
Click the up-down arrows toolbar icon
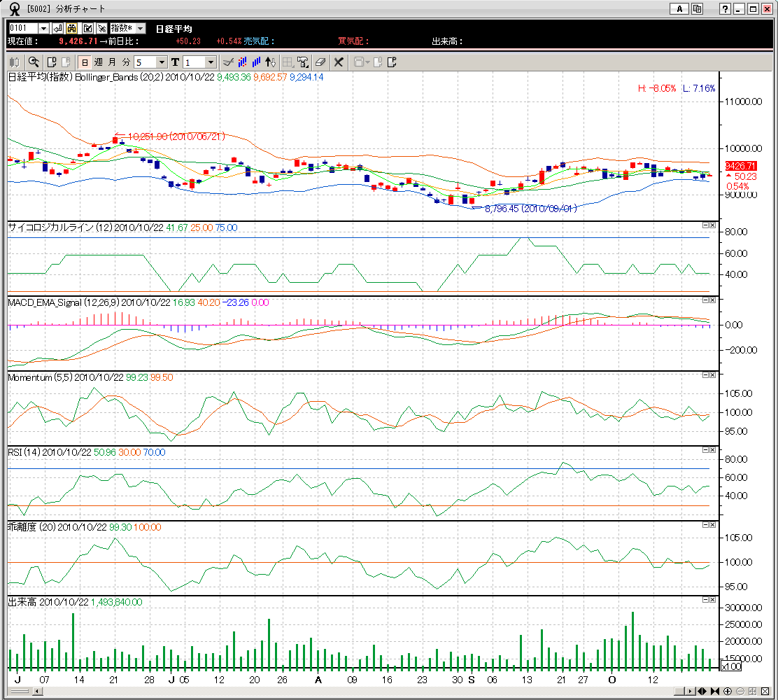271,62
